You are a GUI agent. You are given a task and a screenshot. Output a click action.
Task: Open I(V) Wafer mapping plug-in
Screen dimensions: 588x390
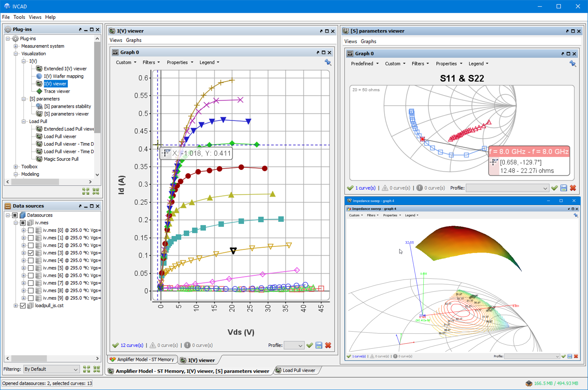tap(63, 76)
